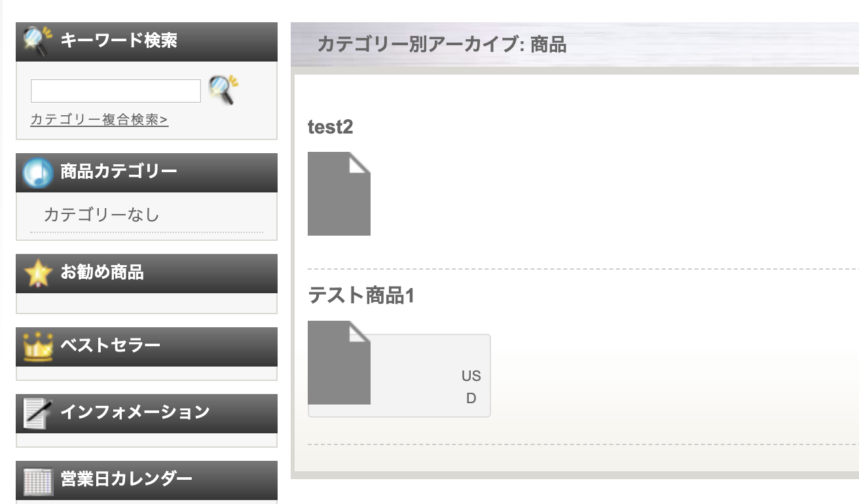Open the テスト商品1 document thumbnail
The height and width of the screenshot is (504, 859).
click(x=339, y=363)
